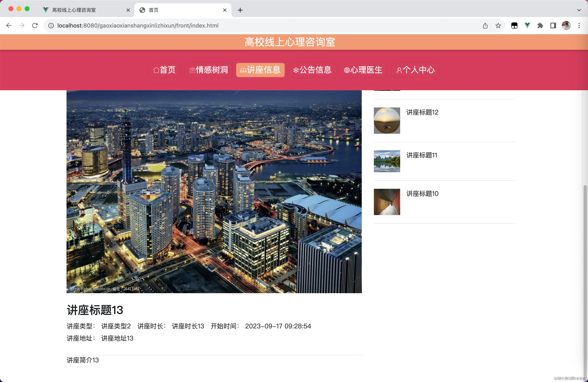Click the 讲座标题10 thumbnail image
The width and height of the screenshot is (588, 382).
point(387,202)
